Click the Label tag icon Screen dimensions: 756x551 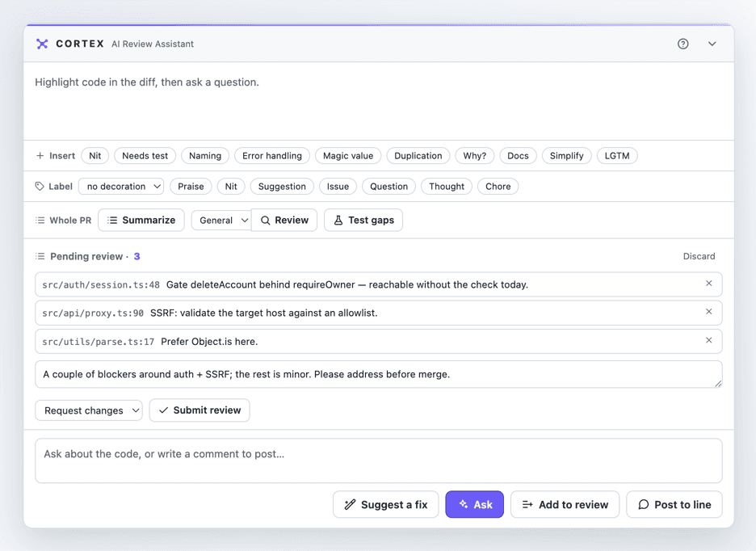tap(40, 187)
